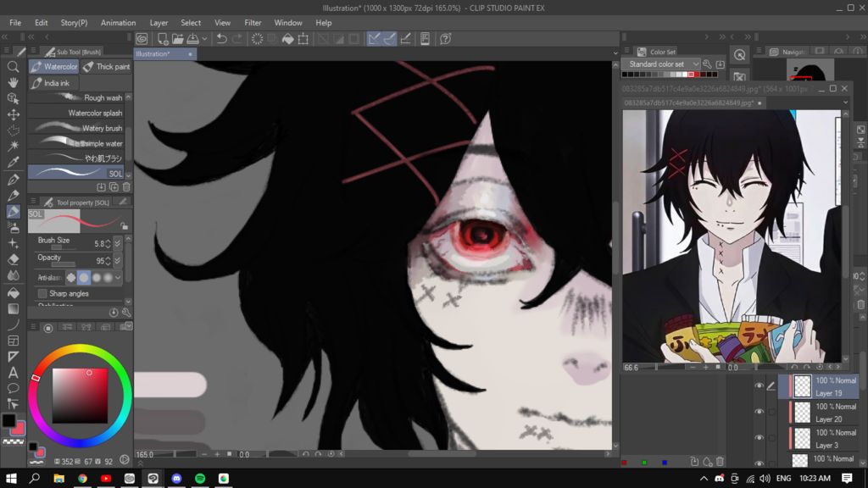Open the File menu
This screenshot has height=488, width=868.
[15, 23]
